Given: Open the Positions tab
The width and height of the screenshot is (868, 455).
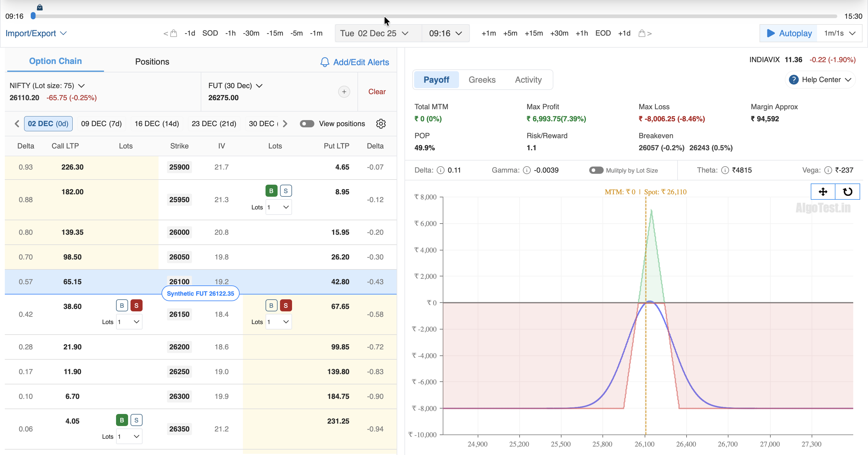Looking at the screenshot, I should coord(152,61).
